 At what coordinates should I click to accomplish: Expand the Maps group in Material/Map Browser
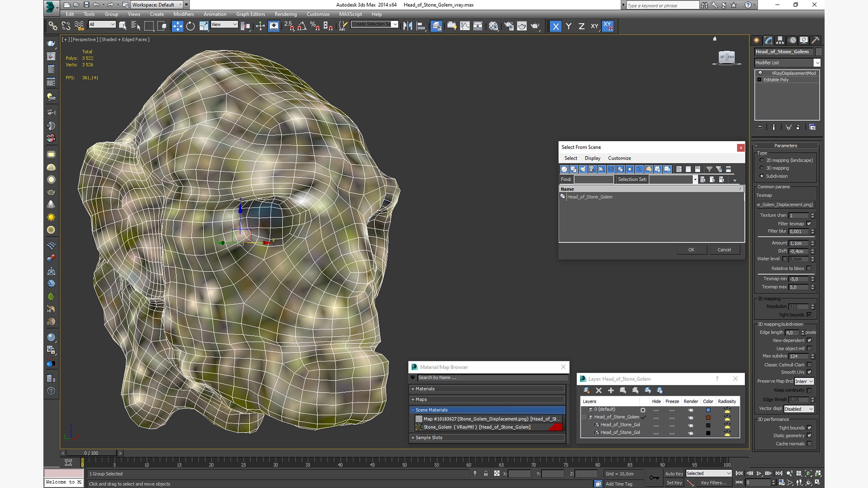tap(488, 399)
